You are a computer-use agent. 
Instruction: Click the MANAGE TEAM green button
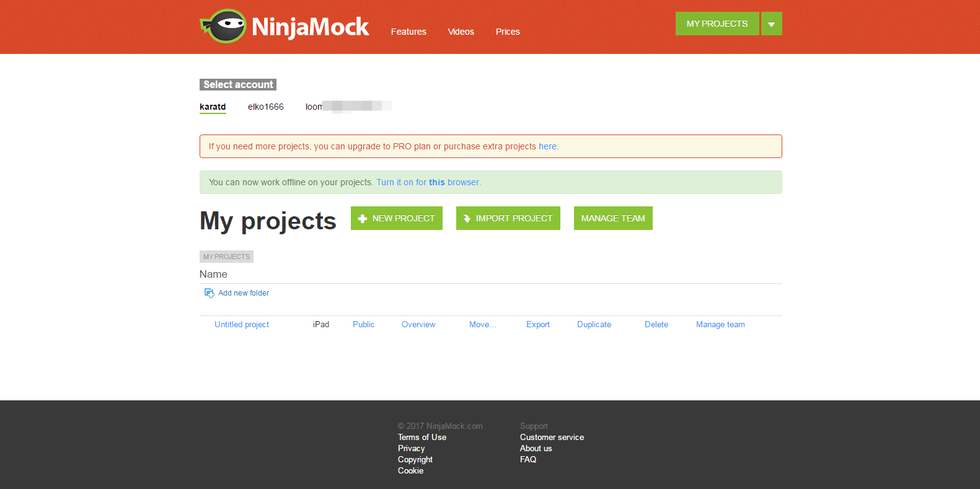(x=613, y=218)
